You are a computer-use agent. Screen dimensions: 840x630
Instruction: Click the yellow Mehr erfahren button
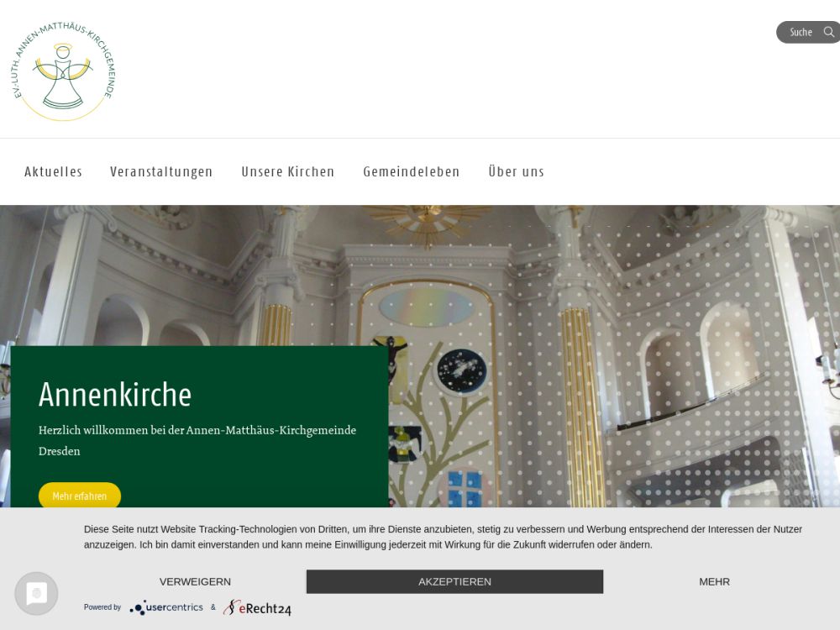click(x=80, y=496)
